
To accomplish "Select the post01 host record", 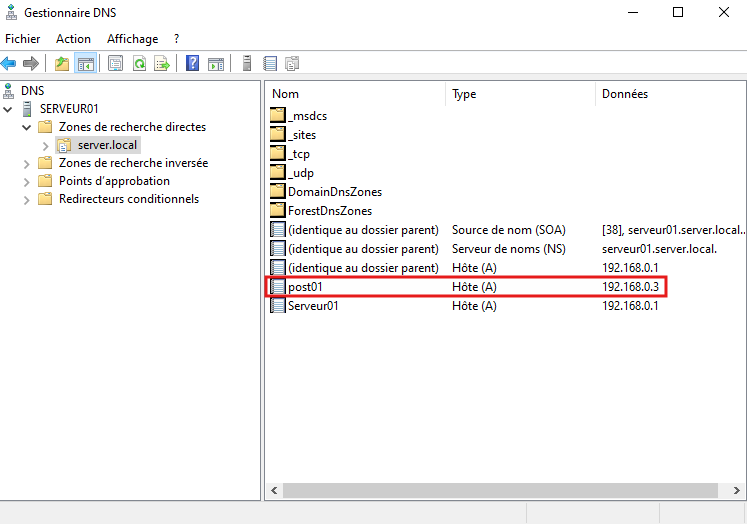I will click(x=305, y=287).
